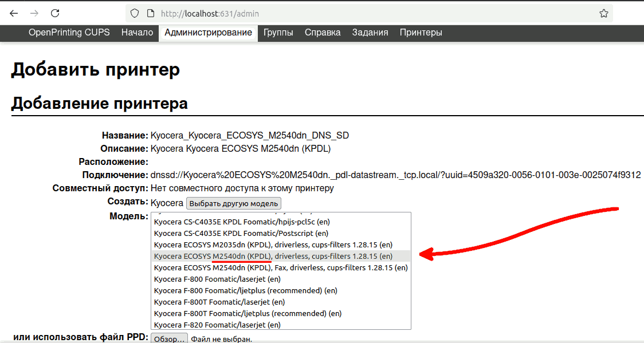Select Kyocera ECOSYS M2540dn (KPDL), driverless entry
644x343 pixels.
coord(281,257)
